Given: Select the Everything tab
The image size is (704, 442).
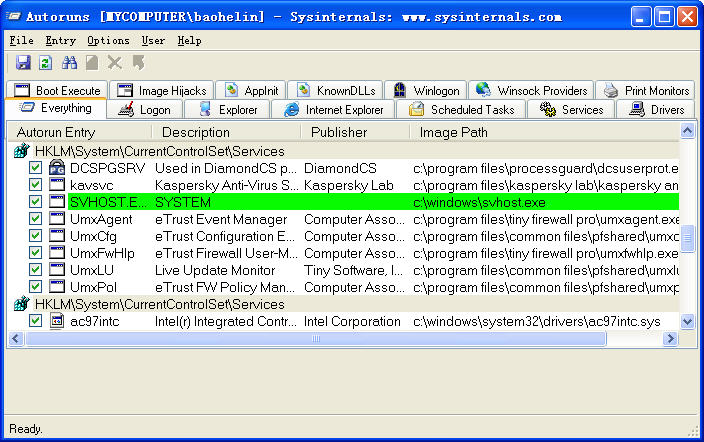Looking at the screenshot, I should point(56,108).
